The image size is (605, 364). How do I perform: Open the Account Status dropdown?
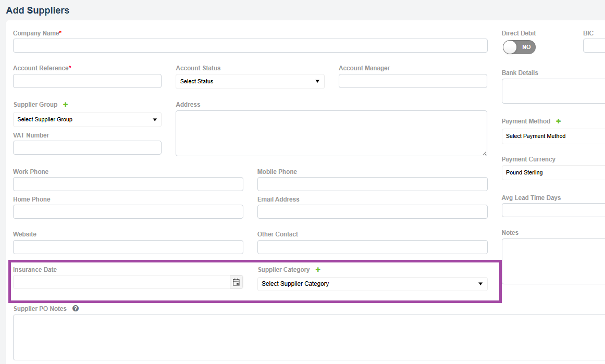point(250,81)
